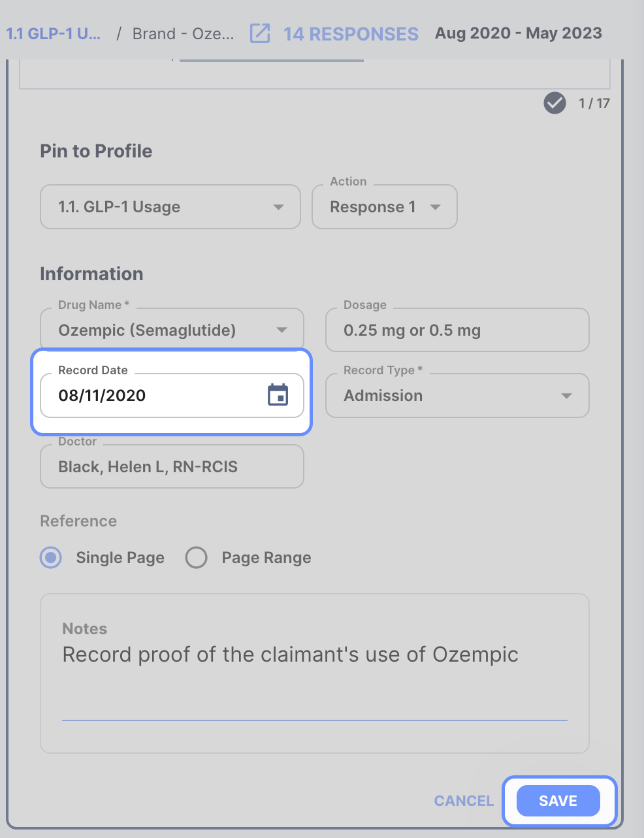Click the Doctor field with Black, Helen L
This screenshot has height=838, width=644.
(x=172, y=466)
